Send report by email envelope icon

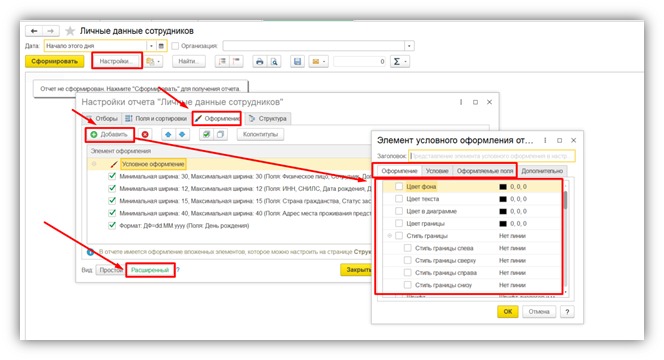315,61
